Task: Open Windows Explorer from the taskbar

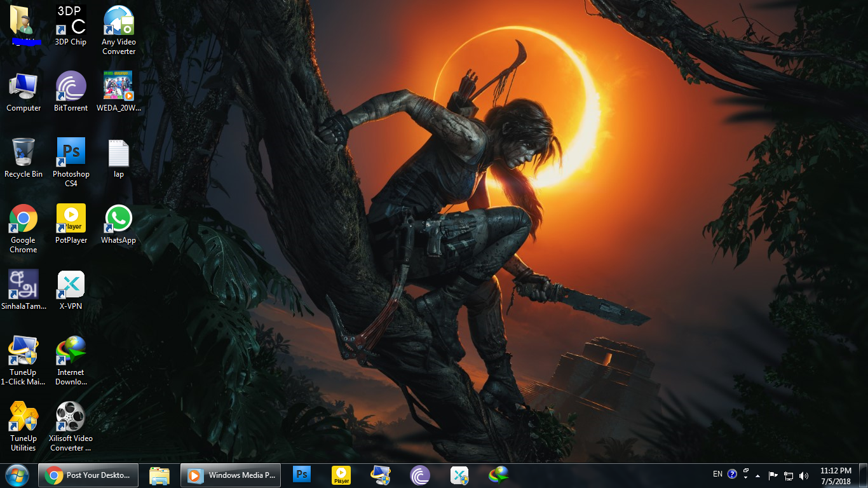Action: pos(159,475)
